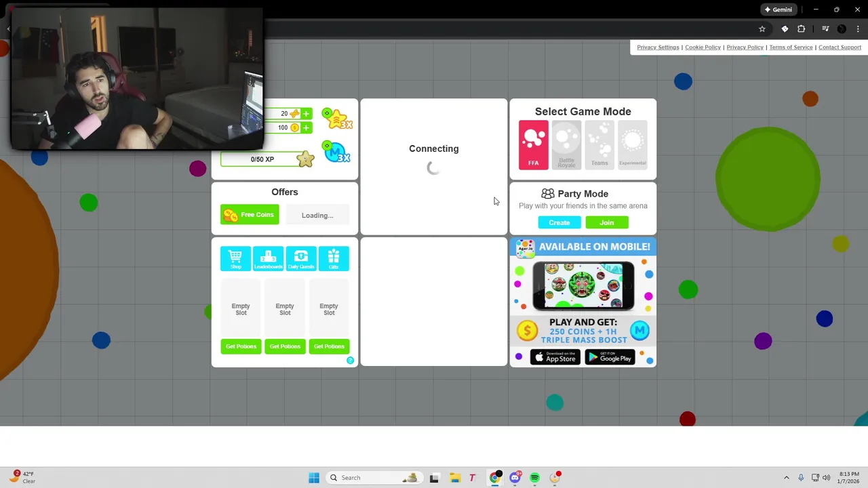Open the Shop cart icon

[235, 259]
